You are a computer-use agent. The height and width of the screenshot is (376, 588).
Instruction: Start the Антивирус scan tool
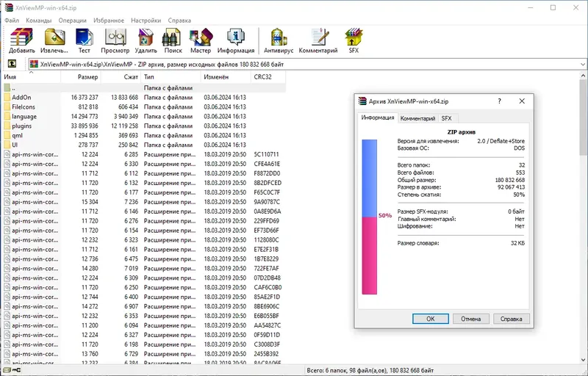pyautogui.click(x=279, y=41)
